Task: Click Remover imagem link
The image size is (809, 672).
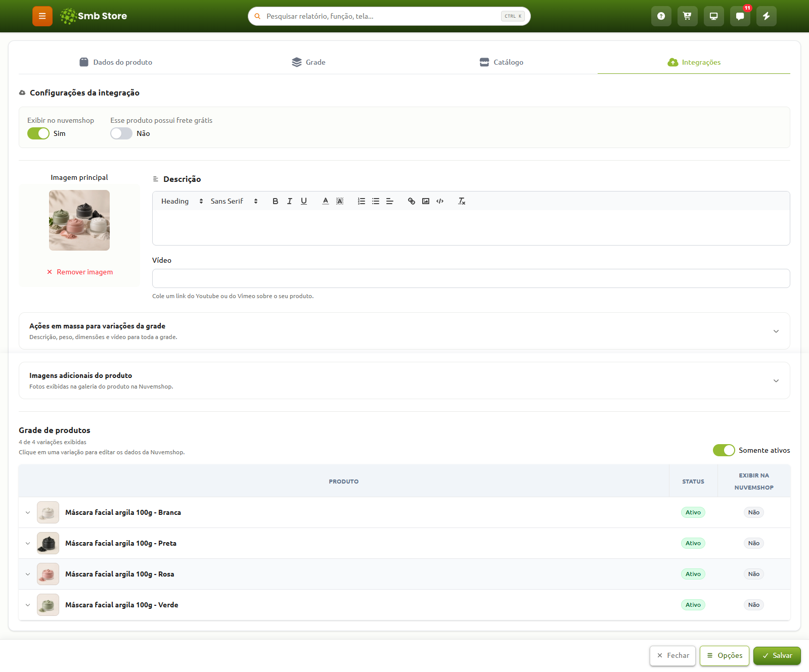Action: (x=80, y=272)
